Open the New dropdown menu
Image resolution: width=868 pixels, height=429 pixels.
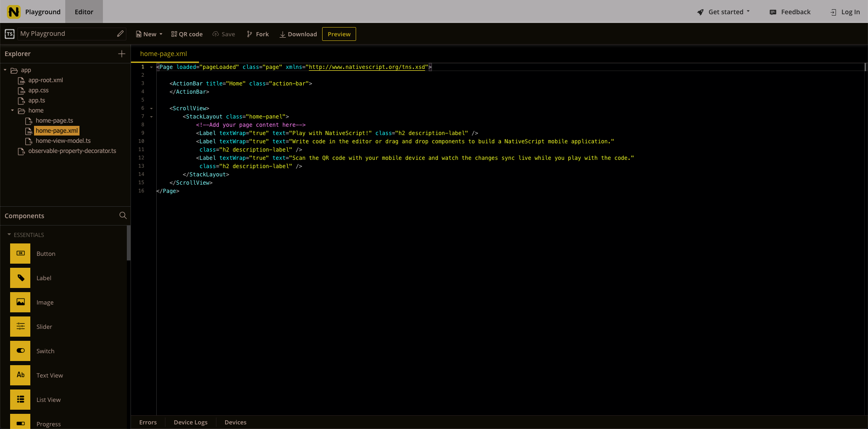[149, 34]
